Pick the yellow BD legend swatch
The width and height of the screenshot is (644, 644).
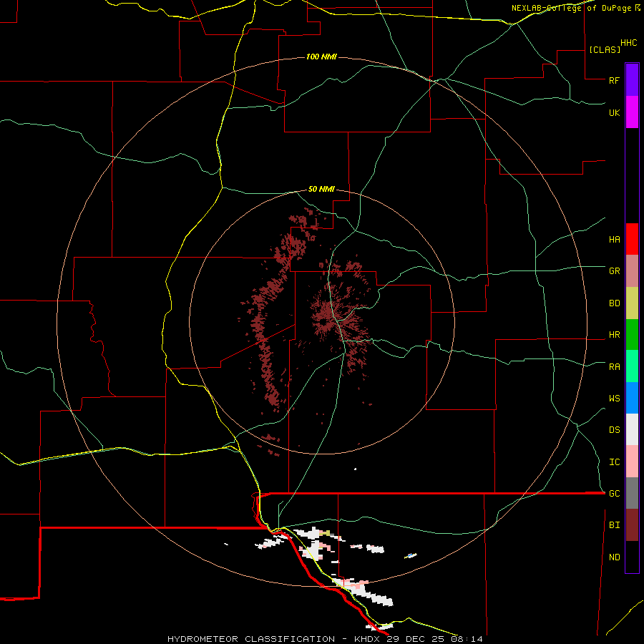(632, 303)
